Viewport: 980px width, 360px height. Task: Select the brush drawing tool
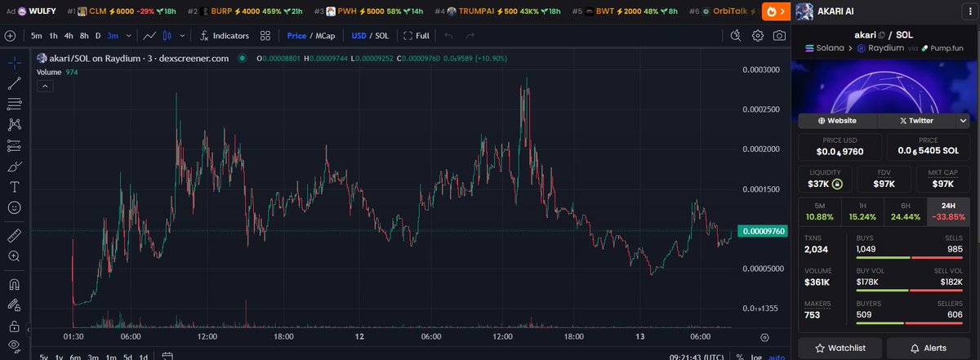click(14, 167)
